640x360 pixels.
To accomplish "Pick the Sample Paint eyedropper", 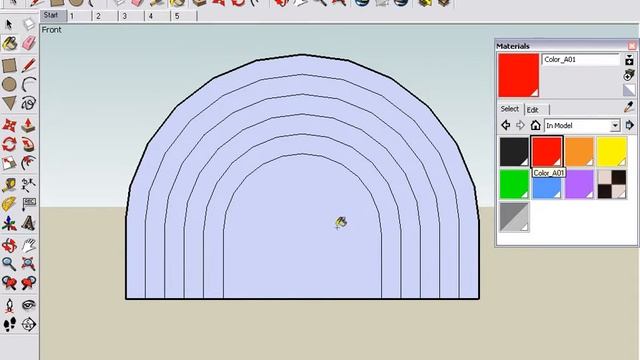I will (x=629, y=108).
